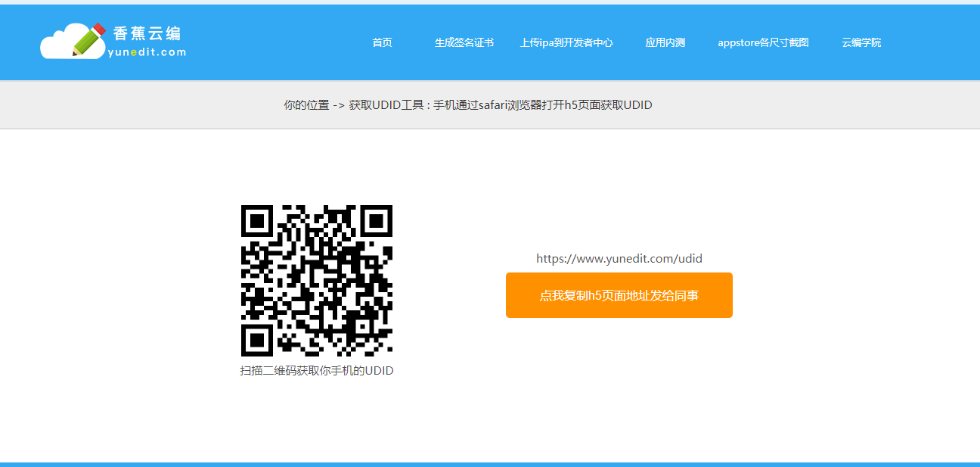Click the cloud and pencil logo icon
Screen dimensions: 980x467
(73, 41)
